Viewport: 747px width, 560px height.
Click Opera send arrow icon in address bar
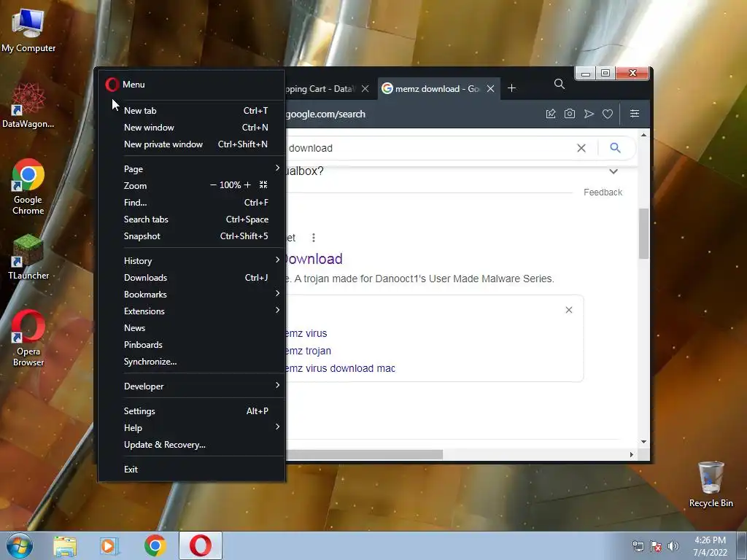[x=589, y=114]
